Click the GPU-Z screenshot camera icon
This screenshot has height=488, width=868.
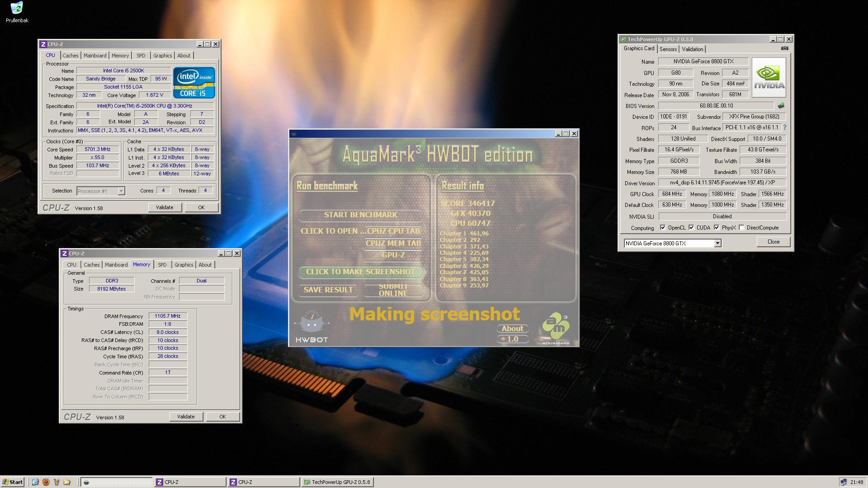click(784, 48)
